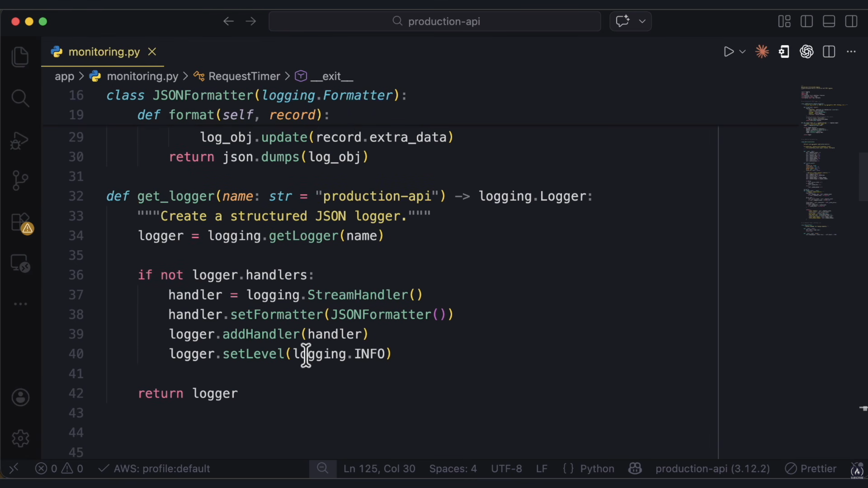Image resolution: width=868 pixels, height=488 pixels.
Task: Show additional views ellipsis in activity bar
Action: click(x=20, y=304)
